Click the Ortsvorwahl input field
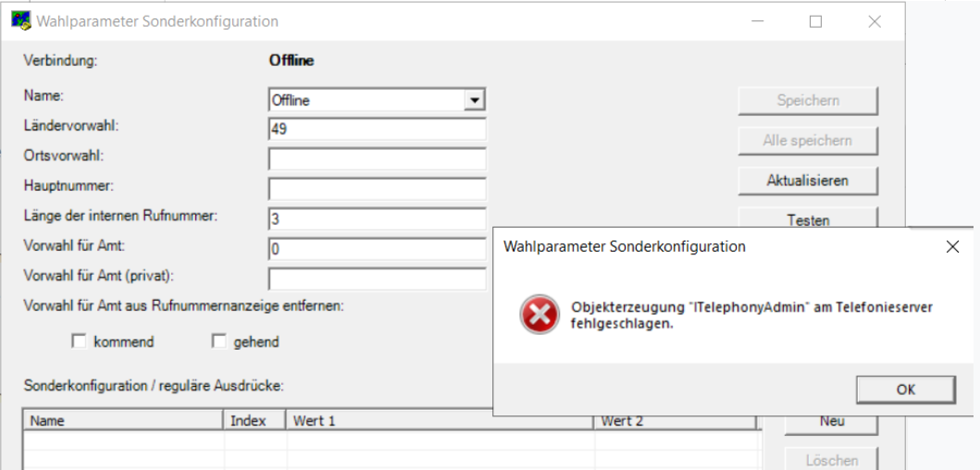 377,159
